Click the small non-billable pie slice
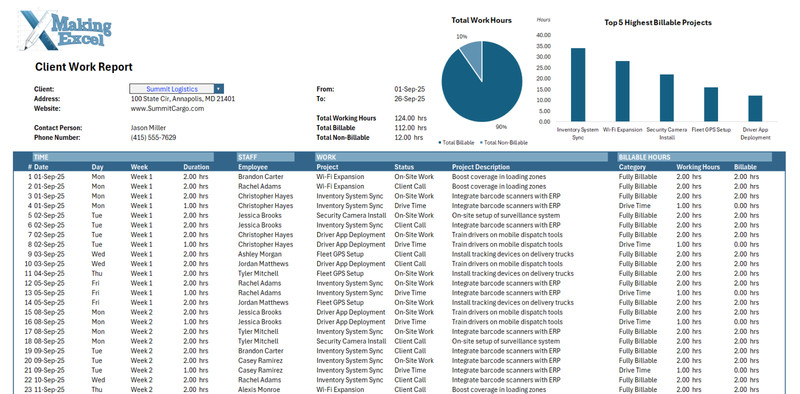This screenshot has height=394, width=800. tap(473, 56)
